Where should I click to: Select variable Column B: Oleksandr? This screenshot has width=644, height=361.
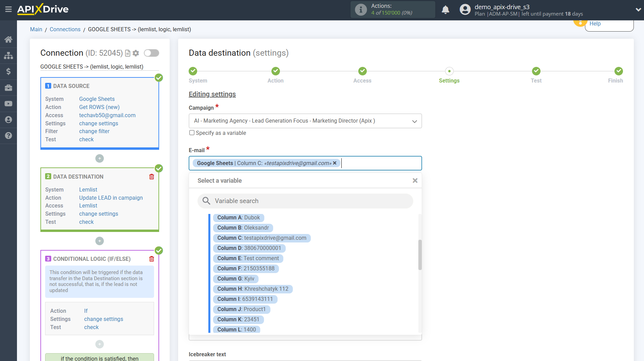243,228
